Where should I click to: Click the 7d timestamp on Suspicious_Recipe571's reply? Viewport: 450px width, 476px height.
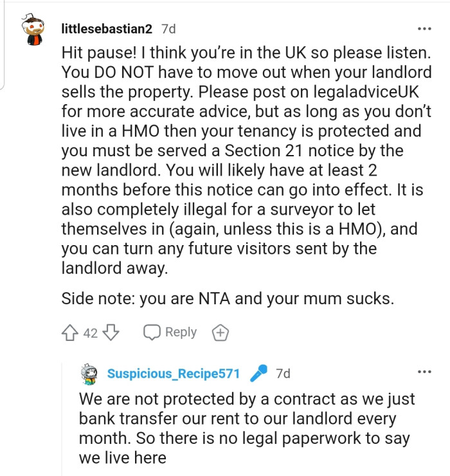tap(283, 374)
